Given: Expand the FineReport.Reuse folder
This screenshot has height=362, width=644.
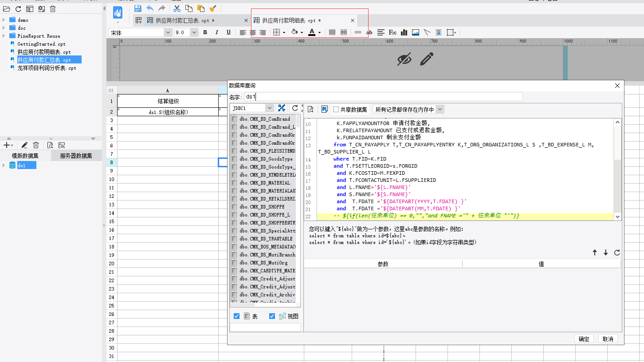Looking at the screenshot, I should tap(4, 36).
